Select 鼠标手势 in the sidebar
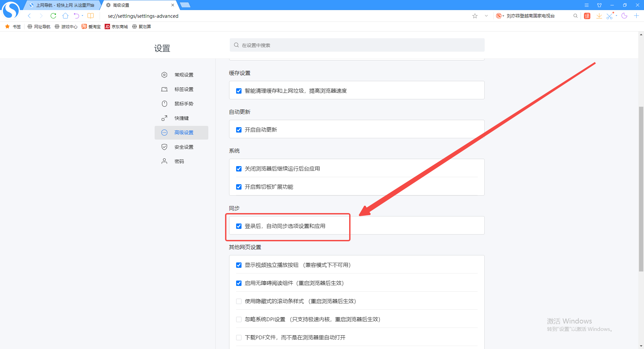 pyautogui.click(x=181, y=104)
